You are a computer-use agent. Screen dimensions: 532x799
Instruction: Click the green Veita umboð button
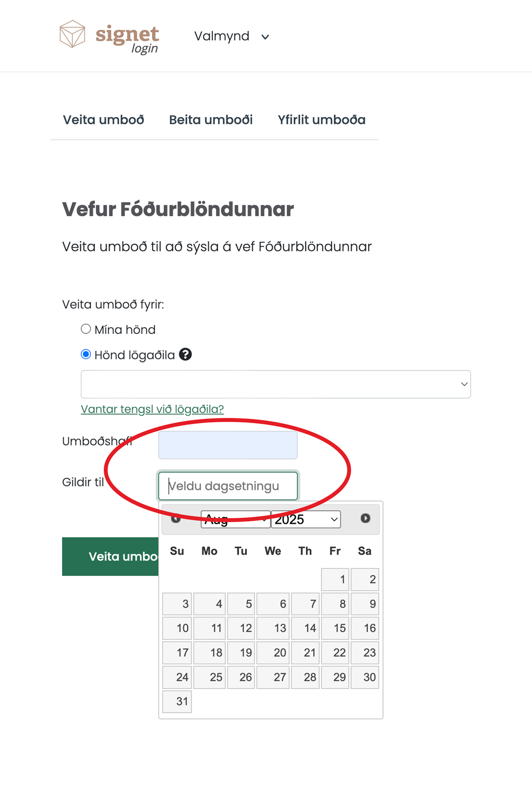[x=110, y=557]
